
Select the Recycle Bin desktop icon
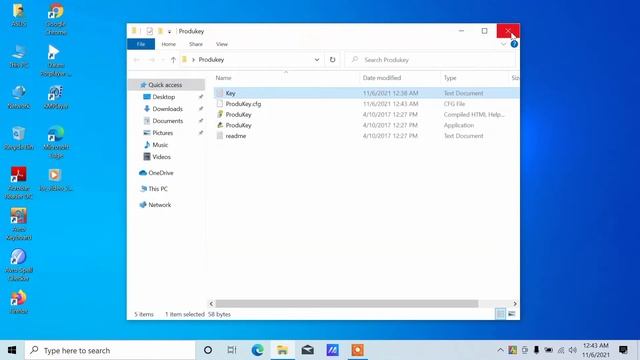point(19,138)
